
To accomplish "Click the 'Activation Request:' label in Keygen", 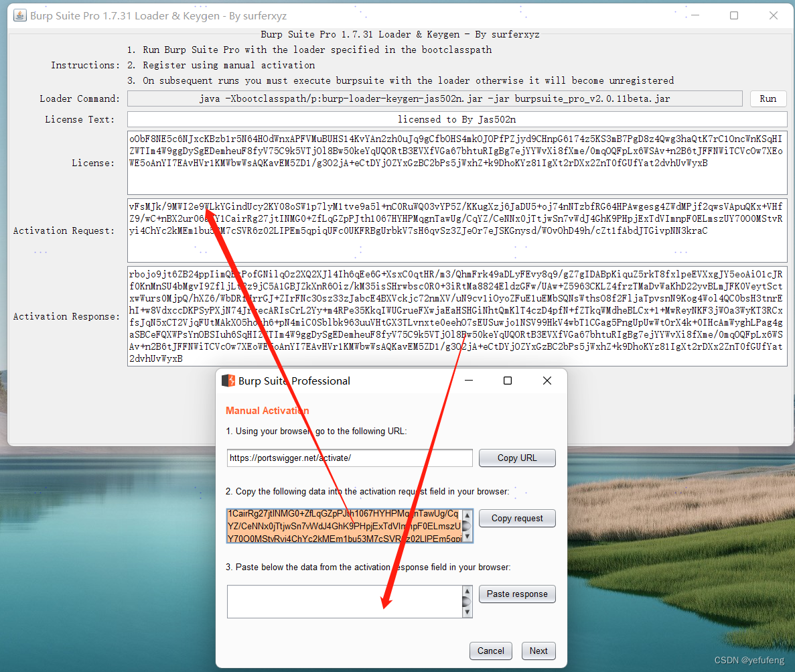I will click(64, 230).
